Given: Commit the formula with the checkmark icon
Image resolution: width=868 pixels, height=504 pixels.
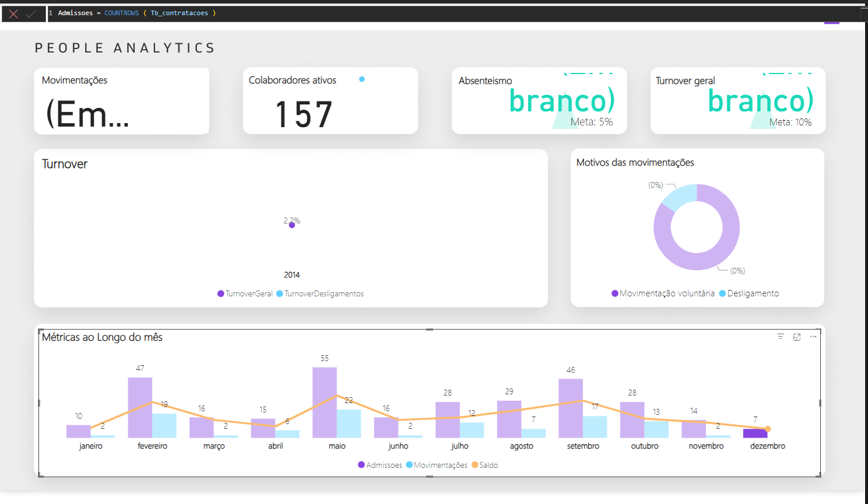Looking at the screenshot, I should click(31, 14).
